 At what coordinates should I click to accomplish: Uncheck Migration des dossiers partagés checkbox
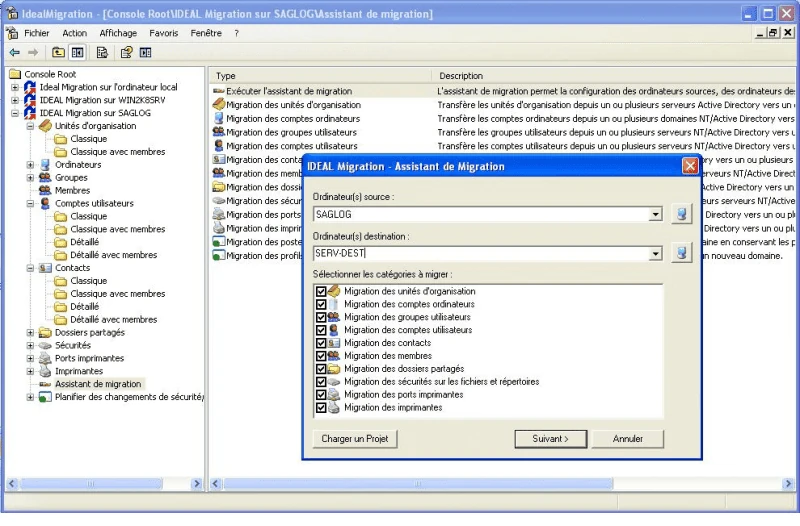[321, 369]
